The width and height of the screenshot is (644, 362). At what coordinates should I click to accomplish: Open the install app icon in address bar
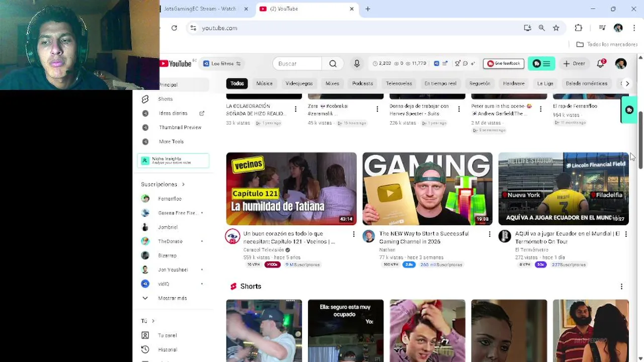pyautogui.click(x=527, y=28)
